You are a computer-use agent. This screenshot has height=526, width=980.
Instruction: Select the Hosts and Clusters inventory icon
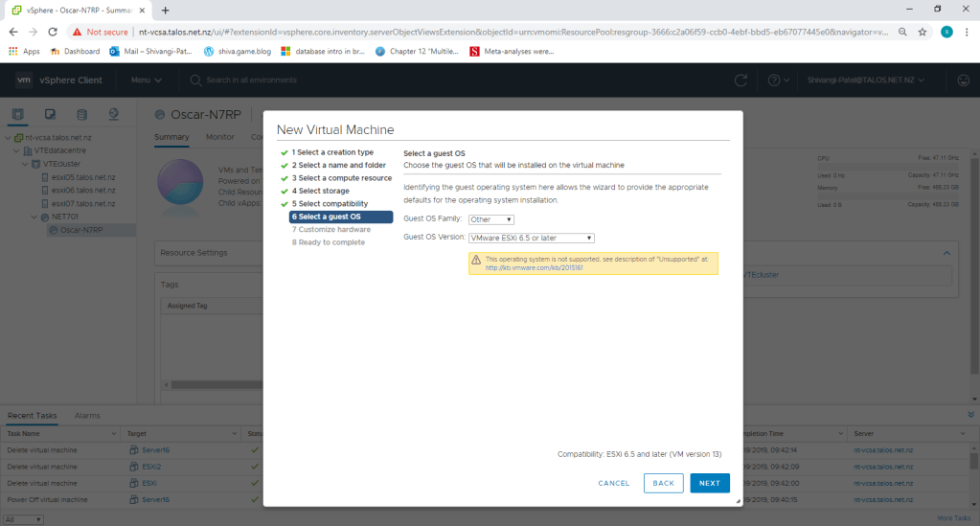pyautogui.click(x=19, y=115)
